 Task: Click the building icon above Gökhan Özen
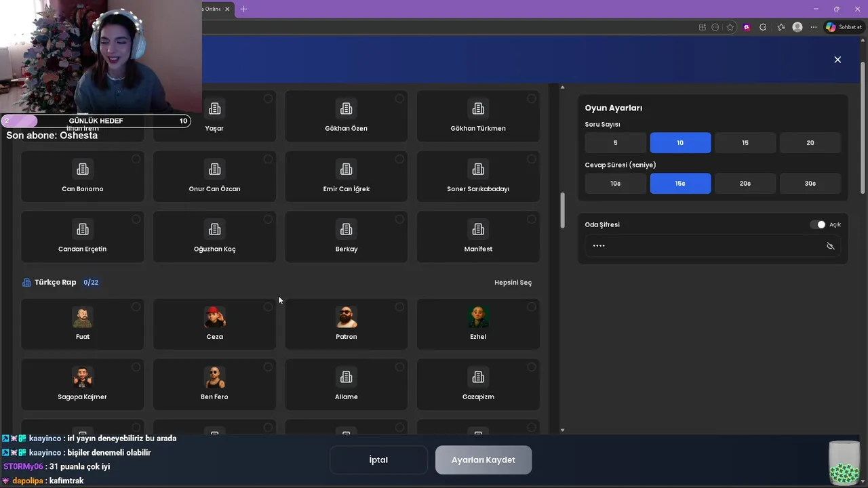click(x=347, y=108)
